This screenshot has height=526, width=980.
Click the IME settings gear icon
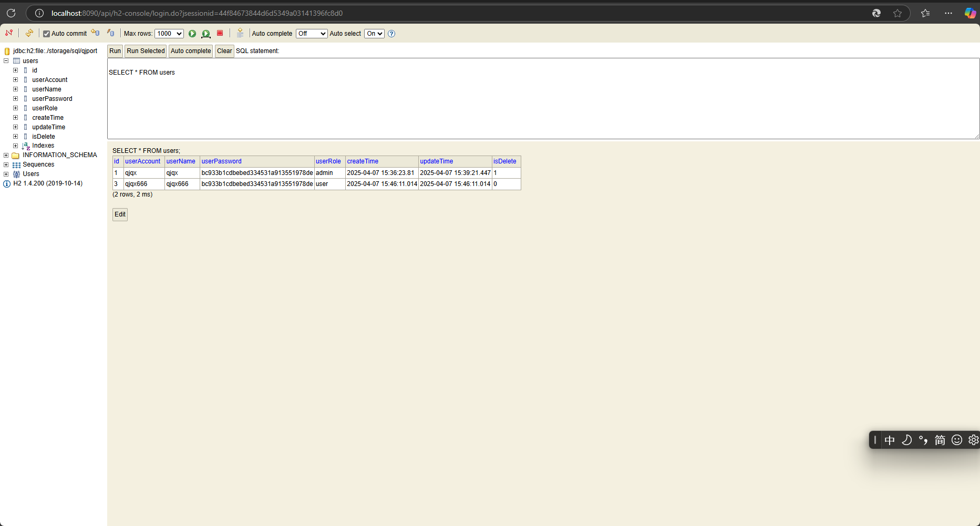973,440
